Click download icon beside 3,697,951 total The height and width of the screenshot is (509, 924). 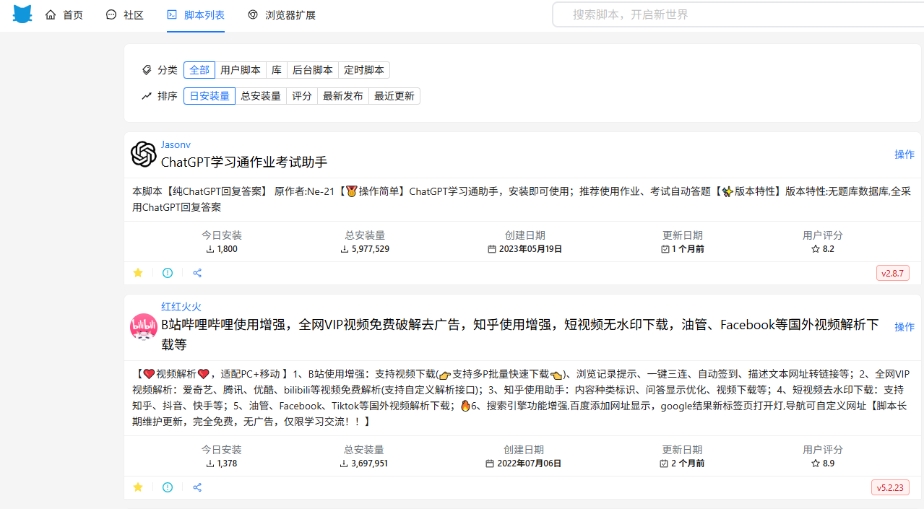[x=344, y=464]
